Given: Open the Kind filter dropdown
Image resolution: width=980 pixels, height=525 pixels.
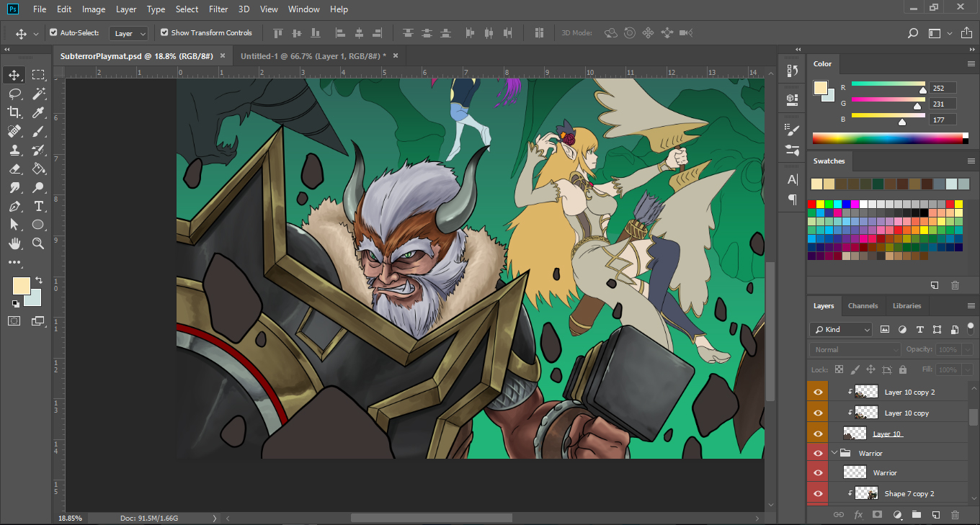Looking at the screenshot, I should tap(840, 329).
